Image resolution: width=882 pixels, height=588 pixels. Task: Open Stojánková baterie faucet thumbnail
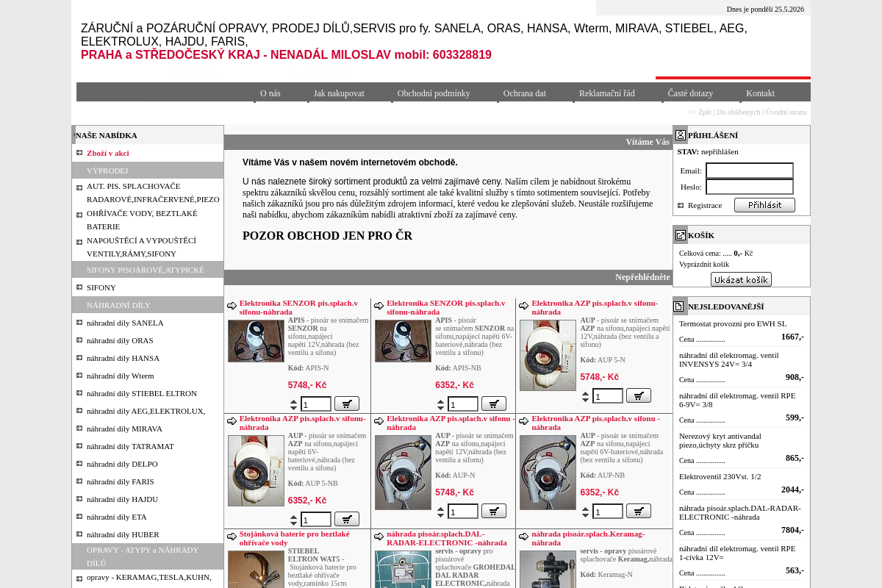pos(256,570)
